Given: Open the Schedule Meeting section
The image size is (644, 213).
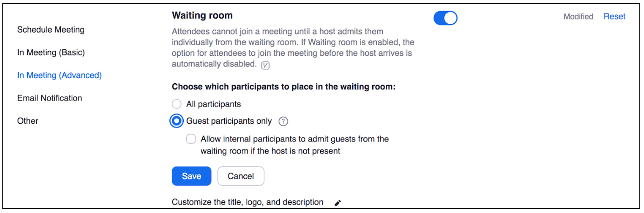Looking at the screenshot, I should 51,30.
